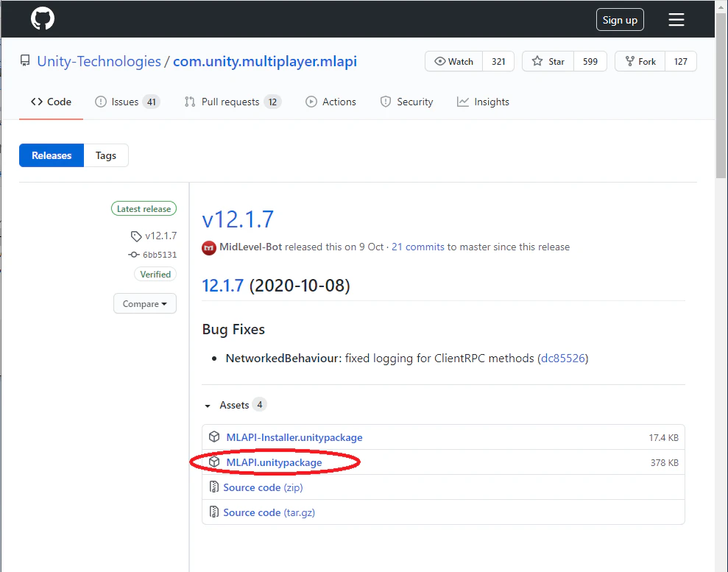
Task: View the 21 commits since release
Action: [x=418, y=247]
